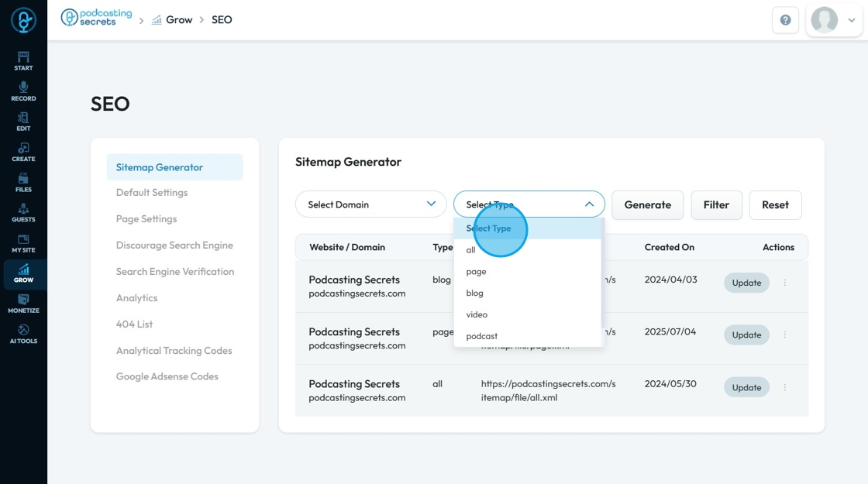Click the Reset button
The image size is (868, 484).
pos(775,205)
